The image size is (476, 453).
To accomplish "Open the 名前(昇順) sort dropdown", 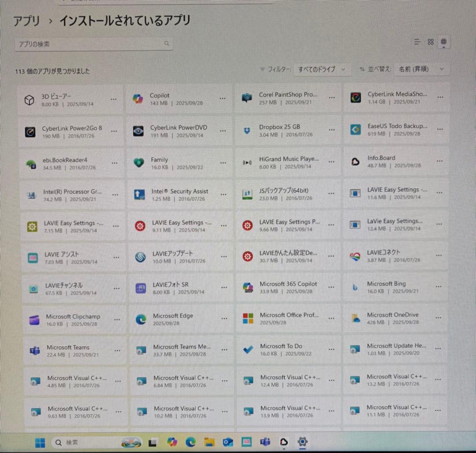I will [x=422, y=69].
